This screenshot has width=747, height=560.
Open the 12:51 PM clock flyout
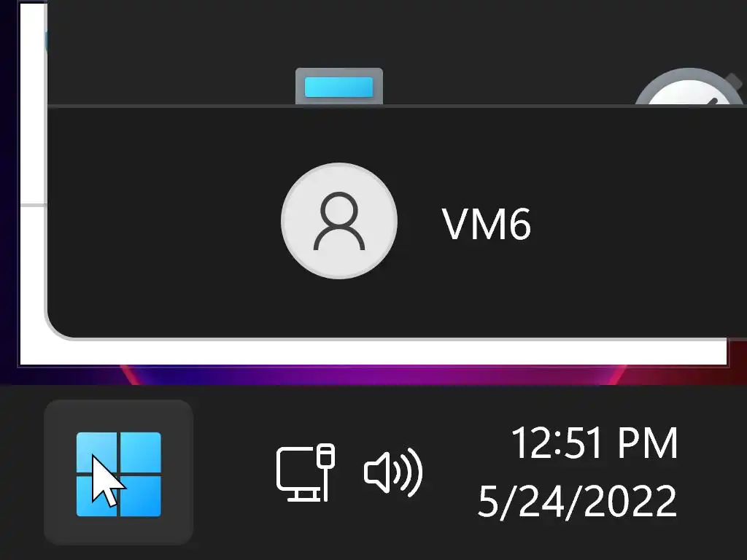click(594, 443)
